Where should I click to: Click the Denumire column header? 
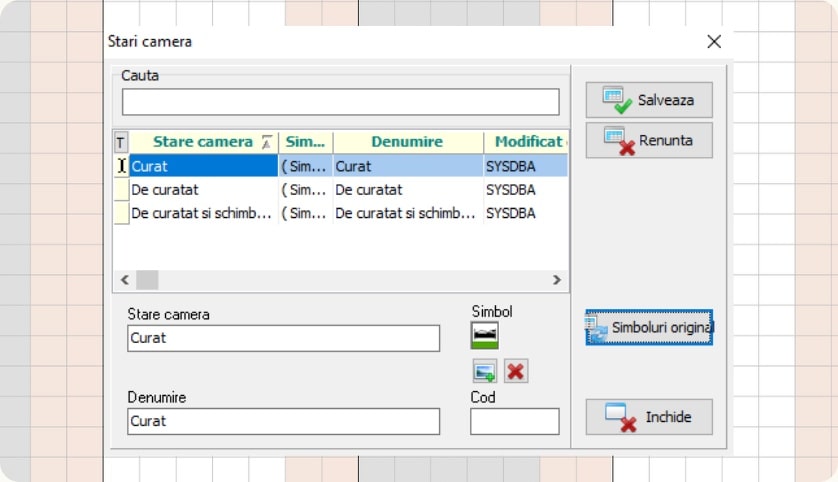407,142
